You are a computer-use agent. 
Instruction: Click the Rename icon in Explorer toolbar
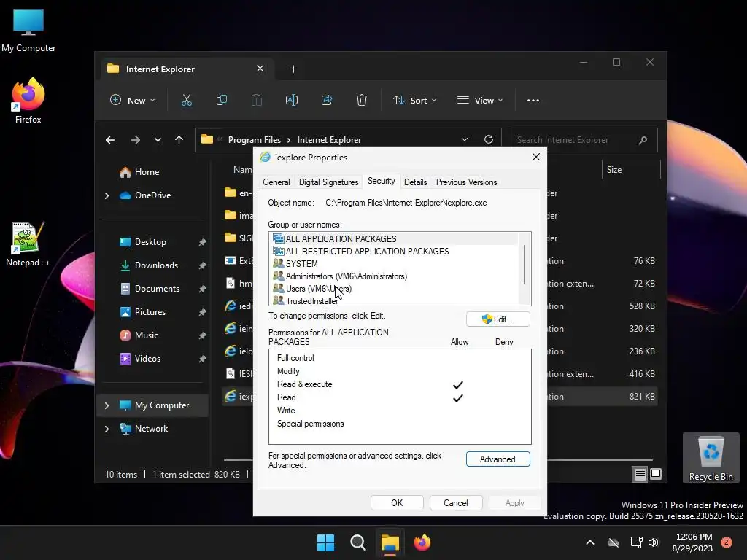point(292,101)
